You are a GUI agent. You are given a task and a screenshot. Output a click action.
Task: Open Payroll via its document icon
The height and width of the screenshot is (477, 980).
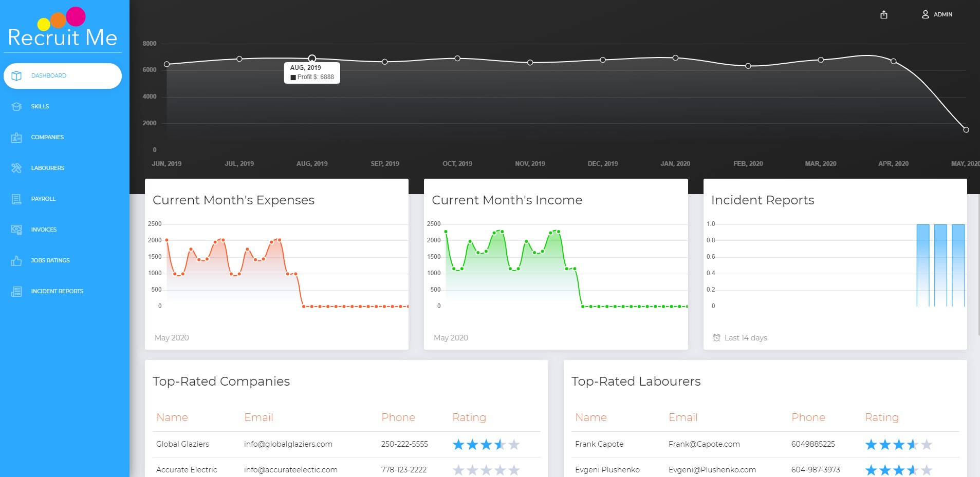point(16,199)
